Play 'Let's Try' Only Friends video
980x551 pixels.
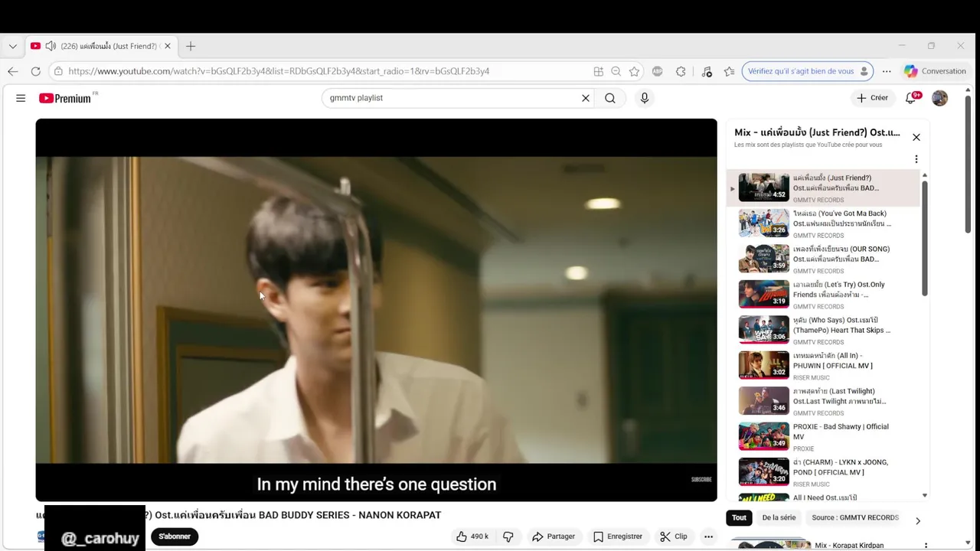824,295
